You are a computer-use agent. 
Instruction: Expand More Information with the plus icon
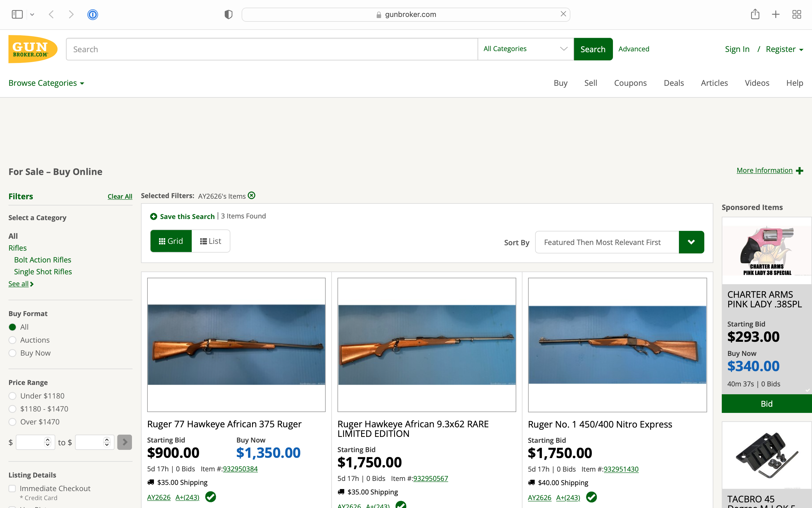[800, 171]
